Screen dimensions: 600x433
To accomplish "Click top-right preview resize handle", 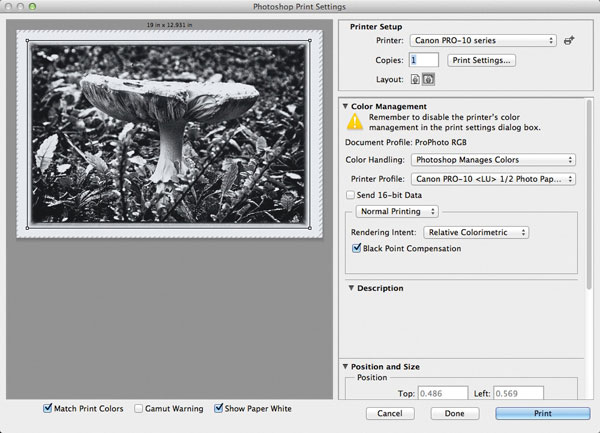I will 310,40.
